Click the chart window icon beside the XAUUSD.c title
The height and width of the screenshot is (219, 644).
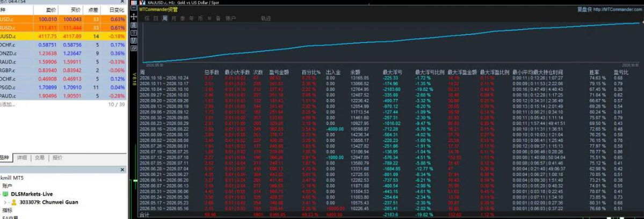(x=143, y=3)
